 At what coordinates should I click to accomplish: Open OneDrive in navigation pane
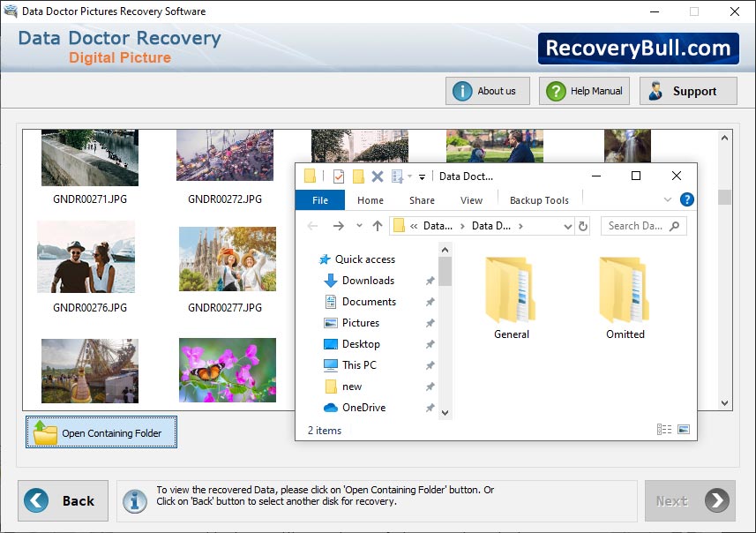363,408
